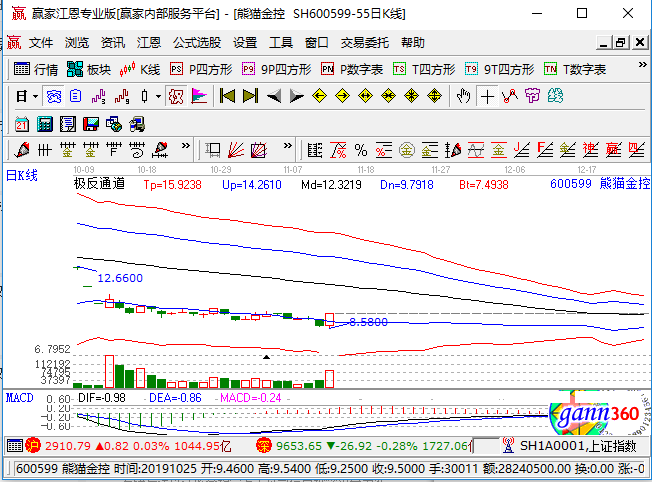The height and width of the screenshot is (482, 652).
Task: Click the red J angle lines icon
Action: [521, 150]
